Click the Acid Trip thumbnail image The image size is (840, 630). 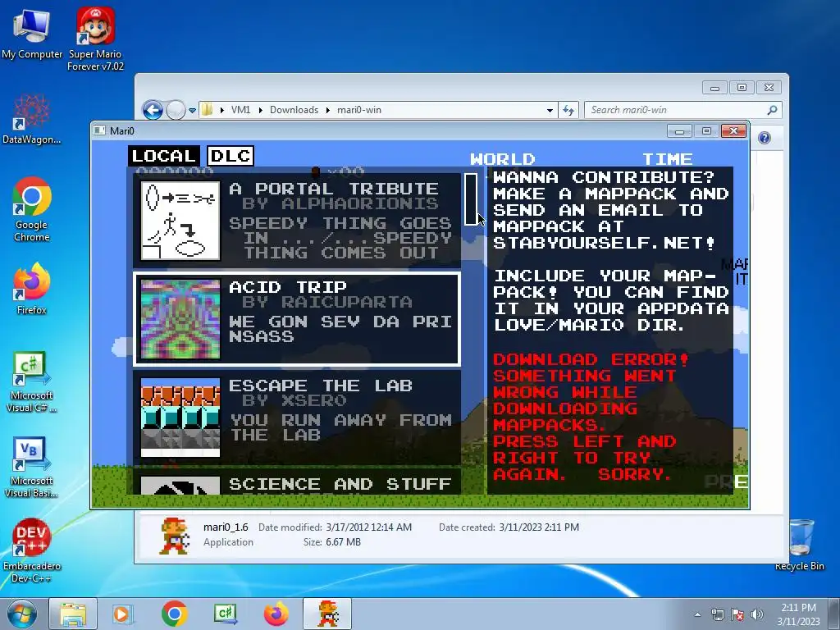tap(180, 319)
